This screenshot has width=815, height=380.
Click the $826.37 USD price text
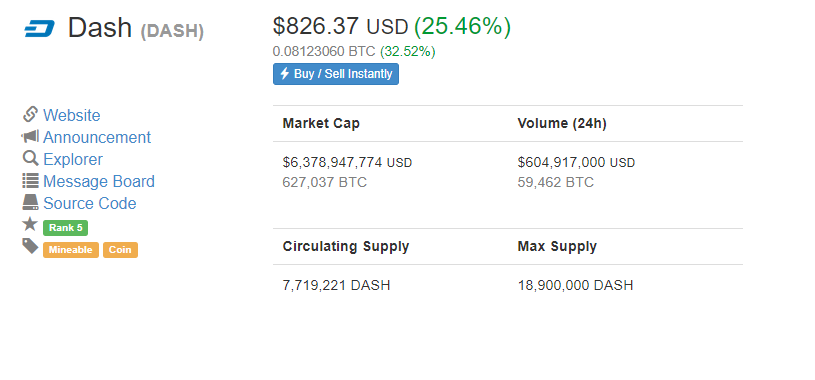coord(340,26)
